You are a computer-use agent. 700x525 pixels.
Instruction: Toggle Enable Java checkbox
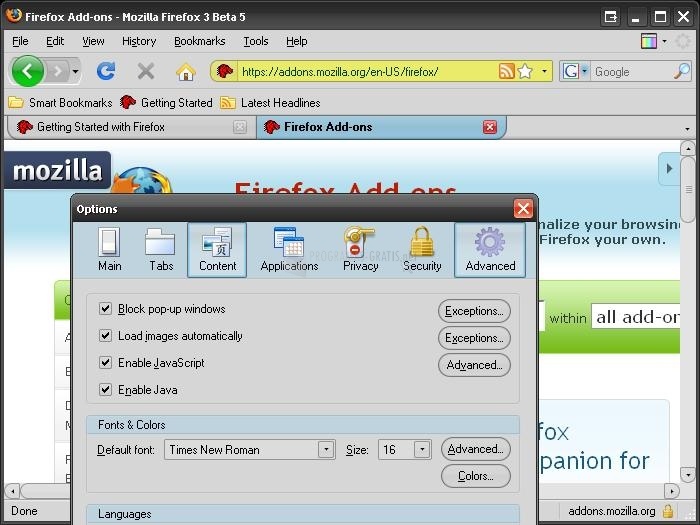(105, 390)
